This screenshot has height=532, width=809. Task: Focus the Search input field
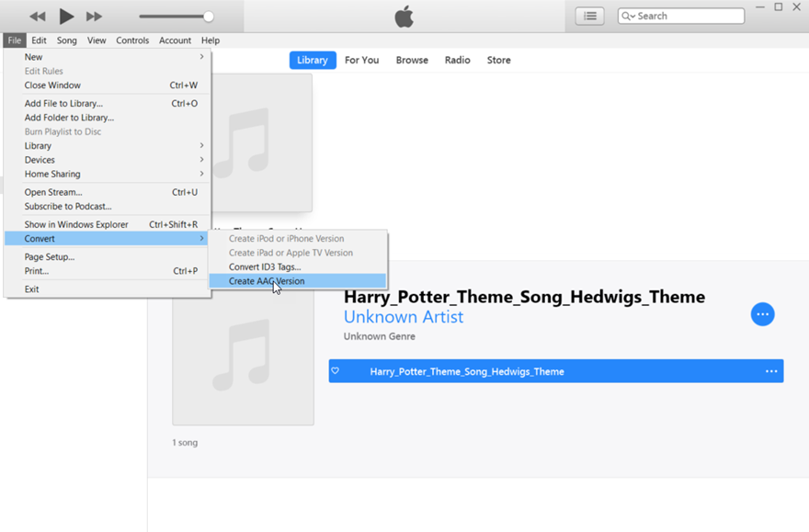681,16
